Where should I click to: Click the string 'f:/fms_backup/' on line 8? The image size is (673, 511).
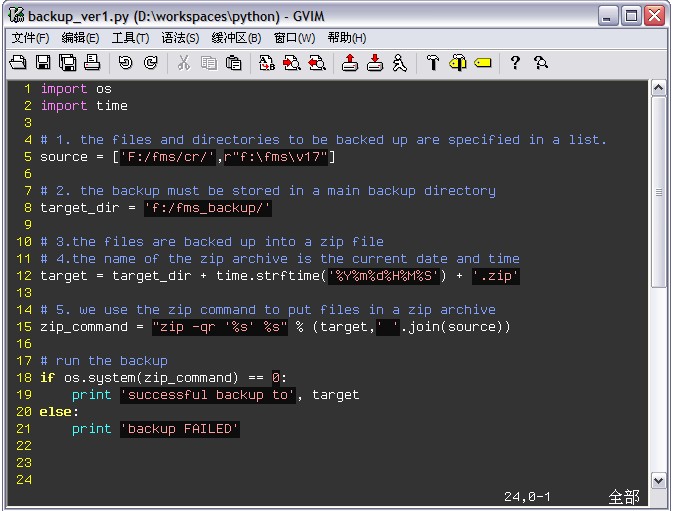[208, 208]
